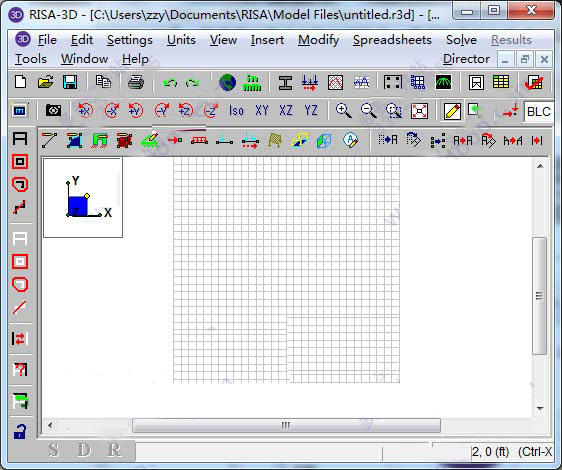Toggle box selection mode in sidebar
The image size is (562, 470).
pos(20,162)
